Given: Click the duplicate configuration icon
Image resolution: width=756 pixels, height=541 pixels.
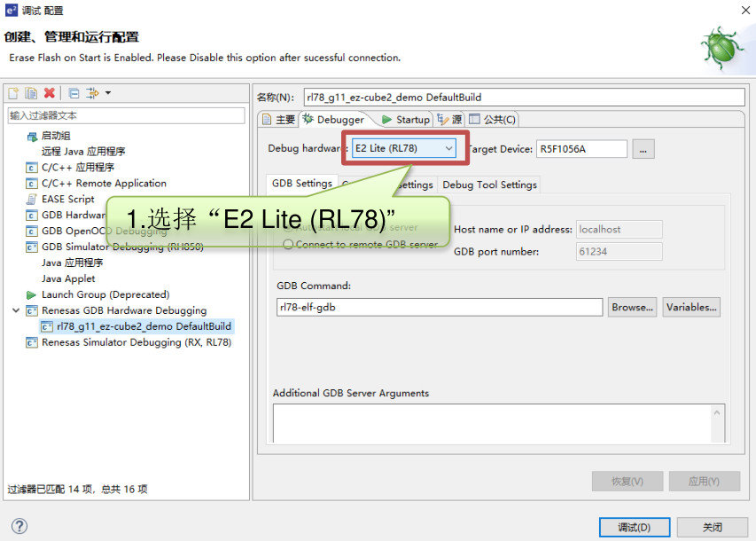Looking at the screenshot, I should (x=31, y=93).
